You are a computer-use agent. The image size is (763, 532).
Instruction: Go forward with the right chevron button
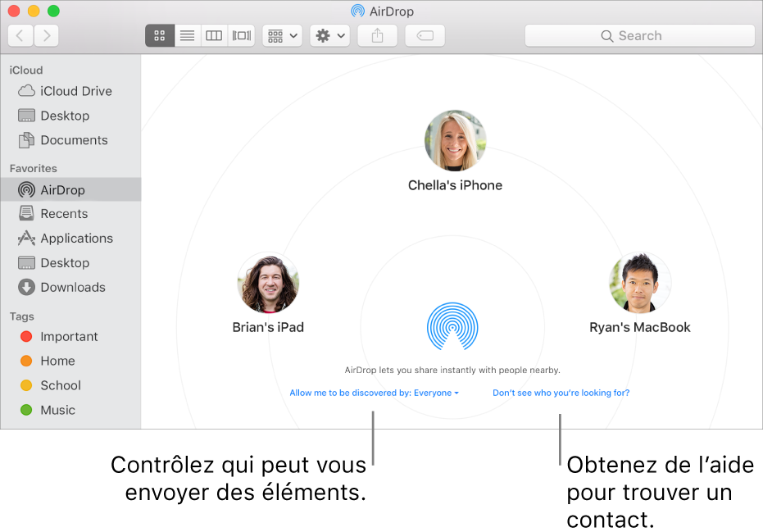[x=46, y=35]
